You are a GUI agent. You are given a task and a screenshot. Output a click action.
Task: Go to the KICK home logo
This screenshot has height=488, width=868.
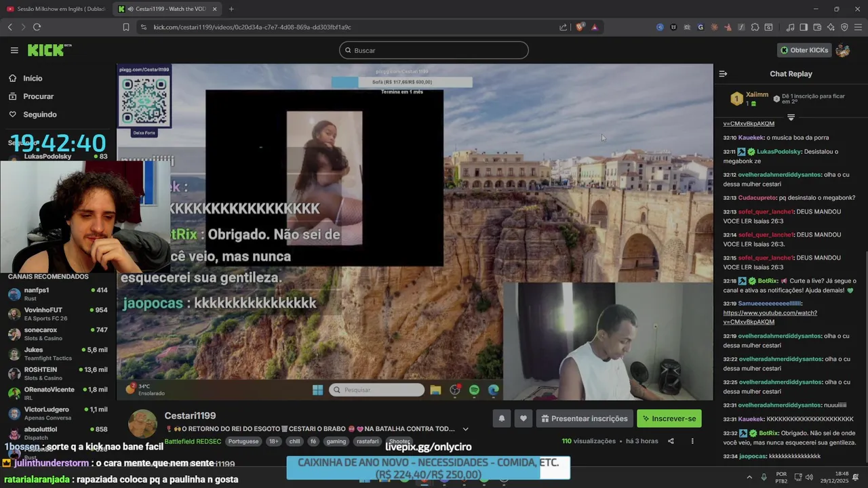(x=49, y=50)
